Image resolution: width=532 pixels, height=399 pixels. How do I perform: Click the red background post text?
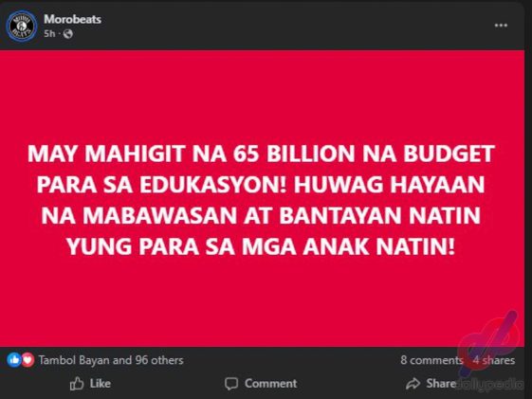click(x=261, y=200)
